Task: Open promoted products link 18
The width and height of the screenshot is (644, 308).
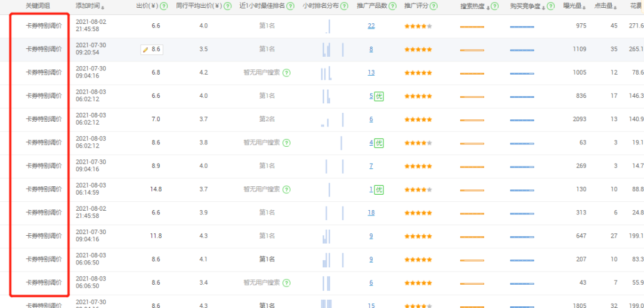Action: (371, 212)
